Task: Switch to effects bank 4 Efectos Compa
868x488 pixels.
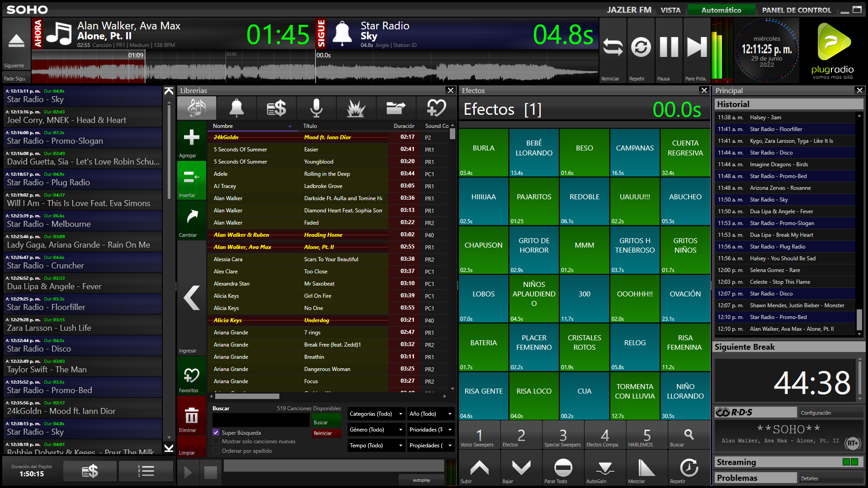Action: [605, 436]
